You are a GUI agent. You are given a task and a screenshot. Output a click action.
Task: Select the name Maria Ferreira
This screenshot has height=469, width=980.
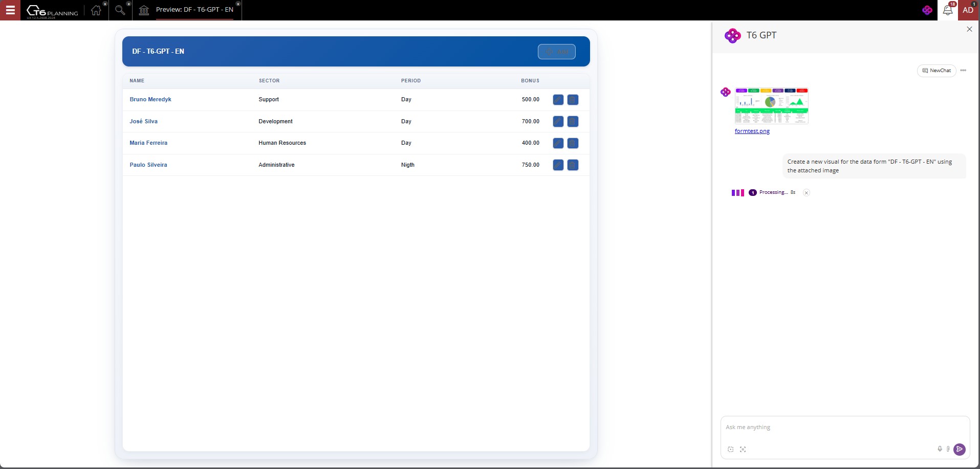pyautogui.click(x=148, y=143)
